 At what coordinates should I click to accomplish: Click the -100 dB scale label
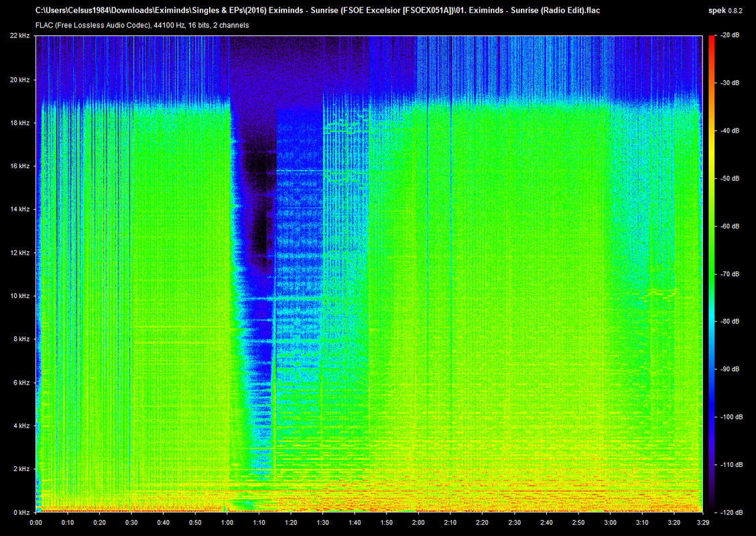(x=731, y=417)
